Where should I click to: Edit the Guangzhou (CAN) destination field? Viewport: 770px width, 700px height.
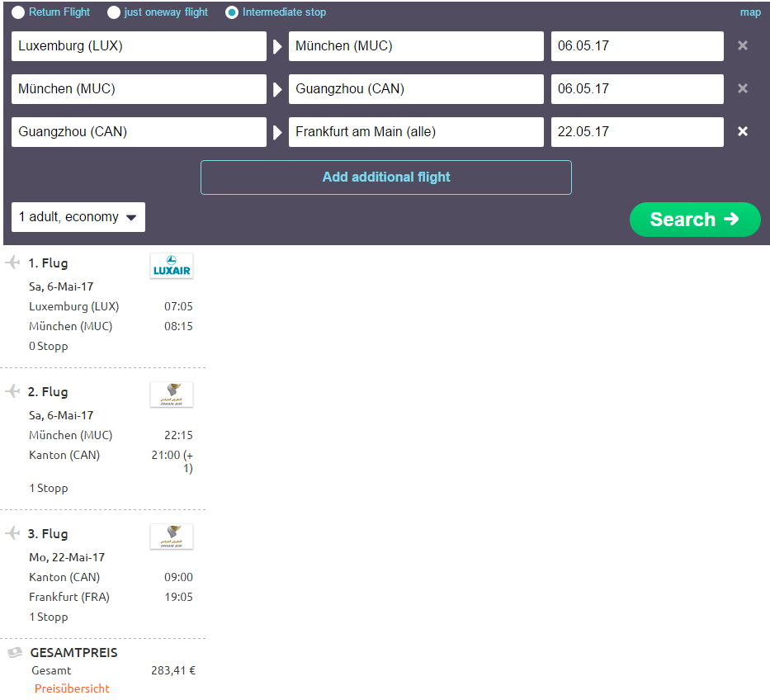tap(416, 89)
